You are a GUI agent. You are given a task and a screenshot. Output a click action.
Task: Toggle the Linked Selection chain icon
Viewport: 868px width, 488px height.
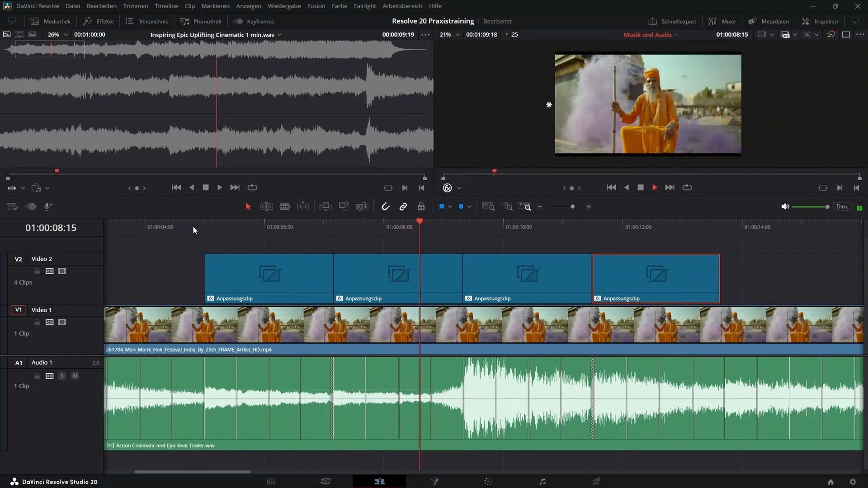tap(403, 206)
